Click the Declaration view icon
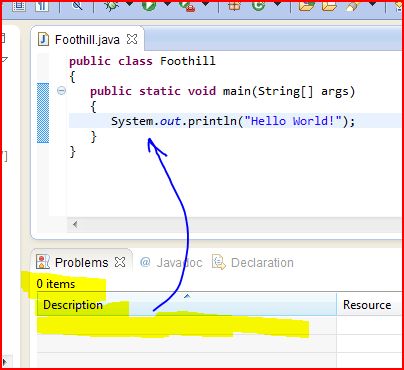Viewport: 404px width, 370px height. (219, 262)
